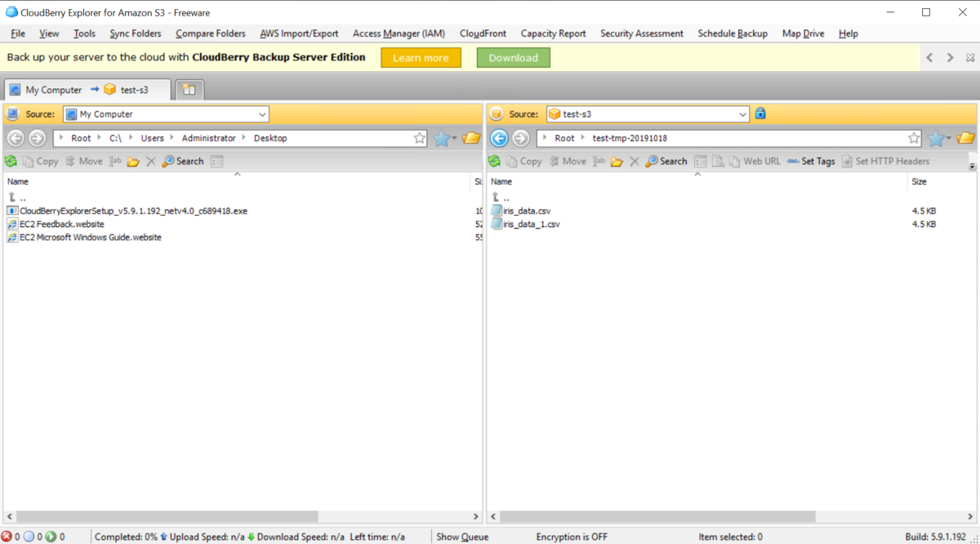Image resolution: width=980 pixels, height=544 pixels.
Task: Open right pane blue favorites star menu
Action: point(940,139)
